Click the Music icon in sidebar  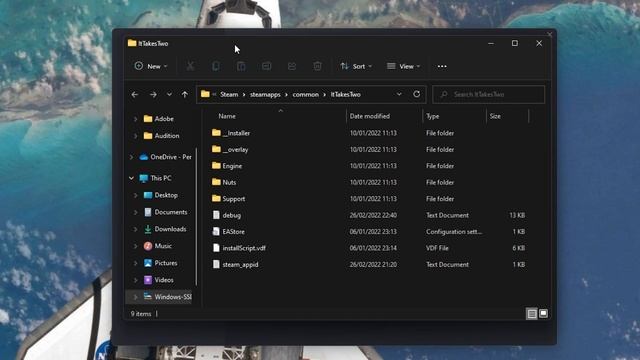coord(148,246)
